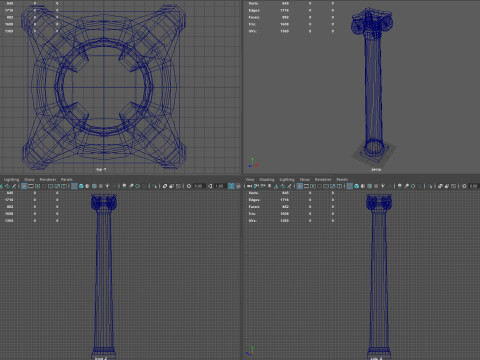Screen dimensions: 480x360
Task: Select Grease Pencil icon in side panel toolbar
Action: coord(289,186)
